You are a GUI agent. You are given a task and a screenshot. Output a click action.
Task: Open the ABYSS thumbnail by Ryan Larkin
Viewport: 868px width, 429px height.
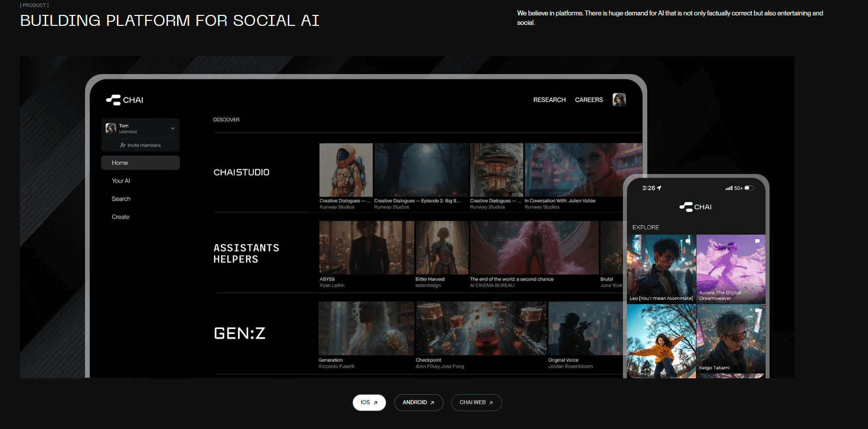coord(366,248)
